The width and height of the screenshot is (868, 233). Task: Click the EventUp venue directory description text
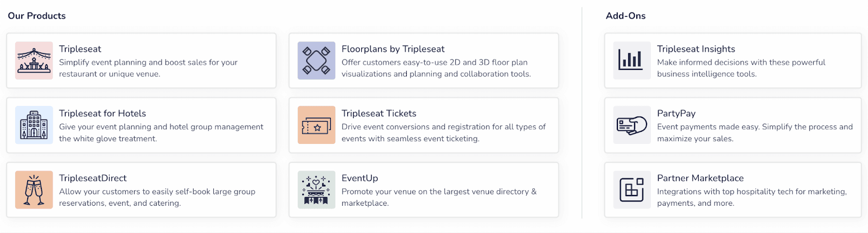(x=438, y=197)
